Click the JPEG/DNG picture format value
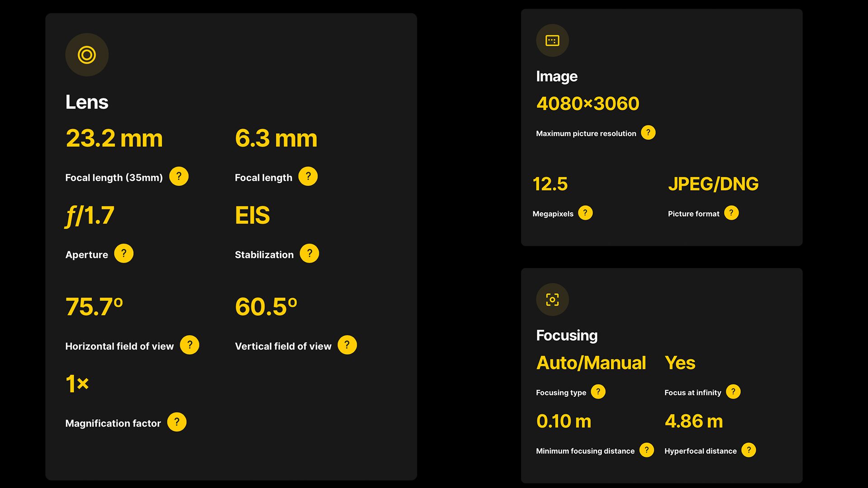Screen dimensions: 868x488 (x=713, y=184)
